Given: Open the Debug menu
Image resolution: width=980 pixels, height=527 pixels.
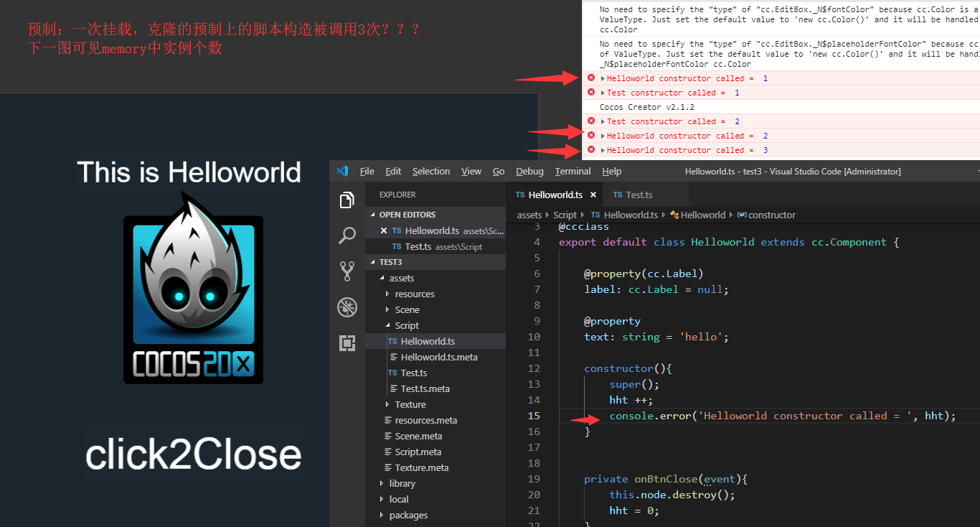Looking at the screenshot, I should tap(529, 172).
